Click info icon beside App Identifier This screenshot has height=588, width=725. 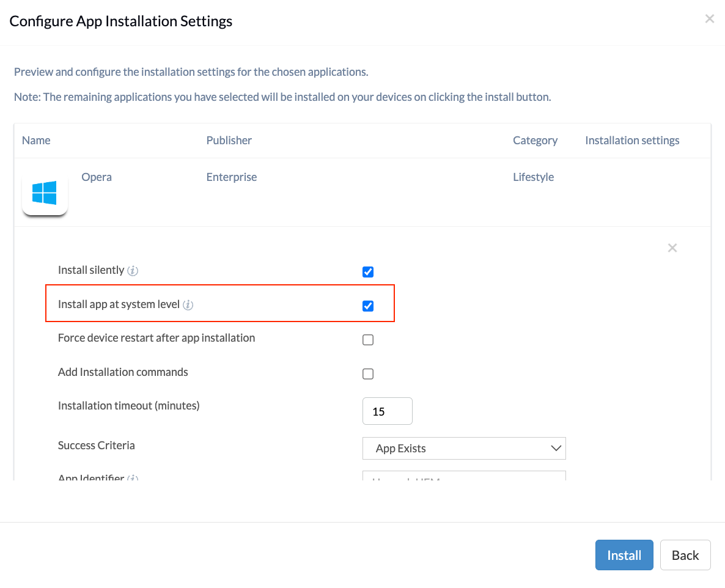point(133,477)
